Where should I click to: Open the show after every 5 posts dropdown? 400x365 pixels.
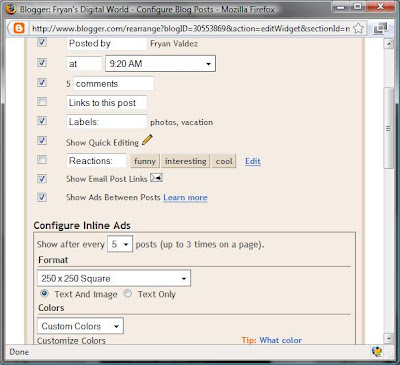pyautogui.click(x=120, y=244)
